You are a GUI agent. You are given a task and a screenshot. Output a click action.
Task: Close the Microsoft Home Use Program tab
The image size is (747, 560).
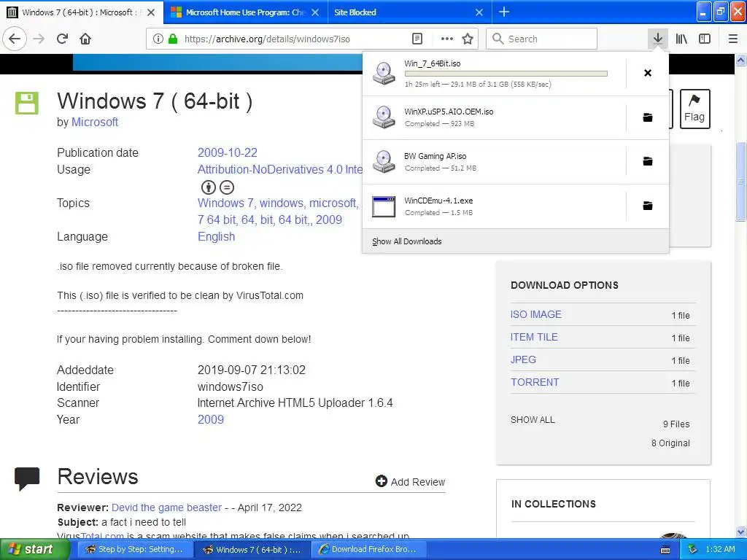coord(315,12)
